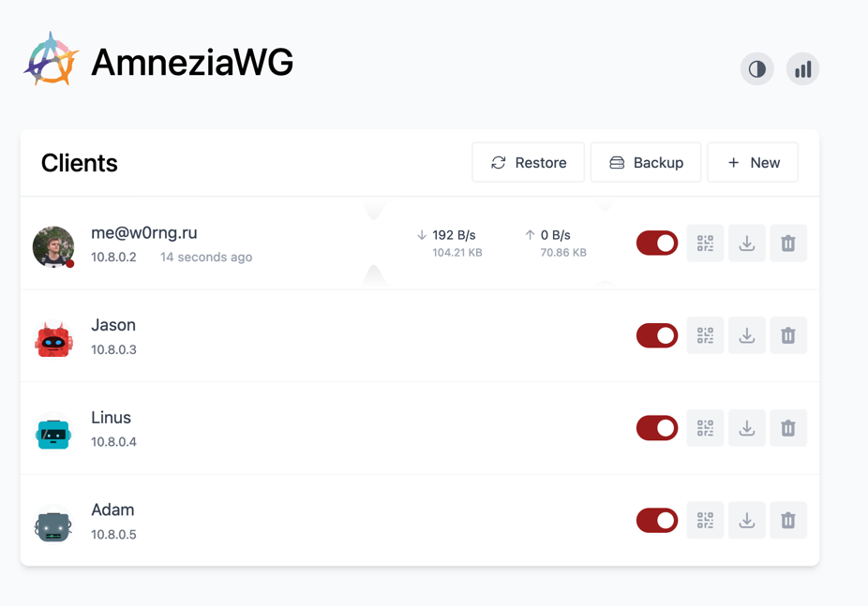Toggle the dark/light theme icon

coord(756,69)
